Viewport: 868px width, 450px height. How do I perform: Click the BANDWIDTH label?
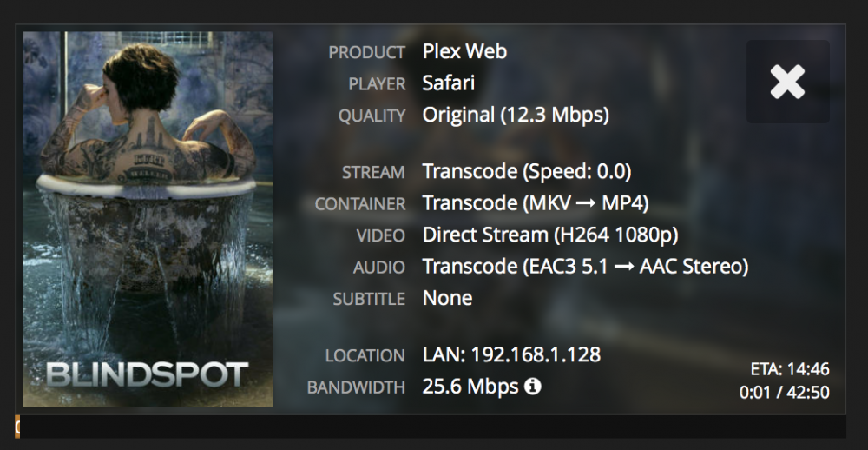356,387
